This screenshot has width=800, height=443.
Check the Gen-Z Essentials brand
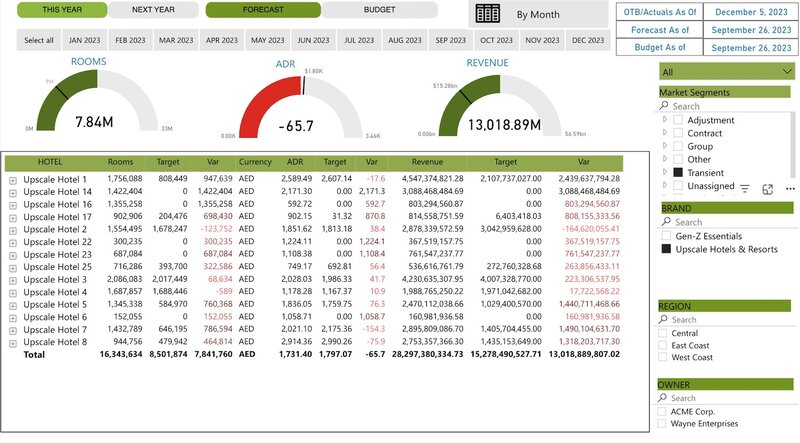click(666, 236)
